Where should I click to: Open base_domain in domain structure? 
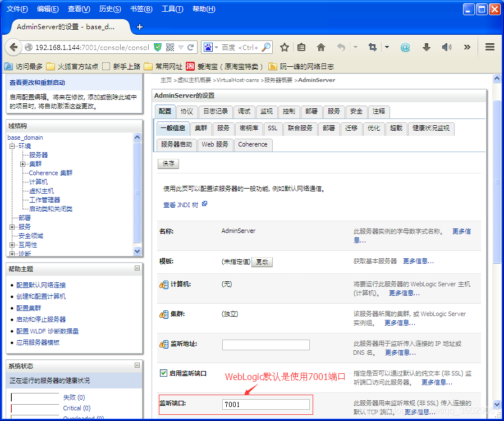[x=25, y=138]
